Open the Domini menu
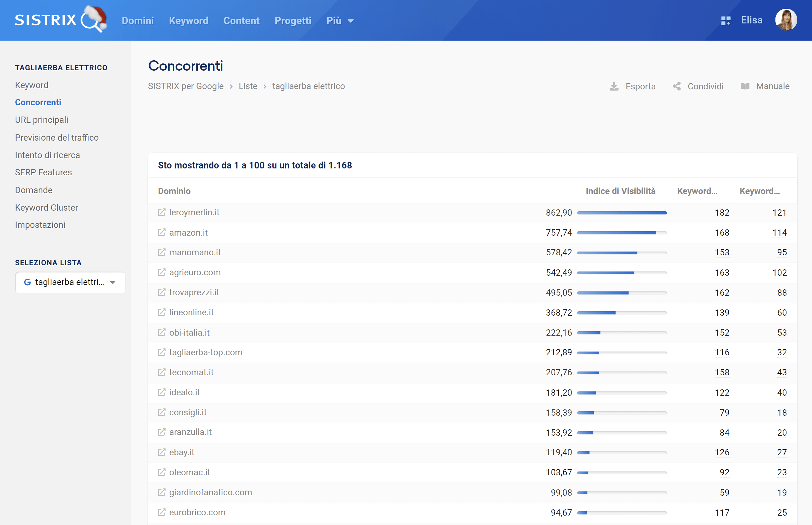812x525 pixels. click(x=138, y=21)
